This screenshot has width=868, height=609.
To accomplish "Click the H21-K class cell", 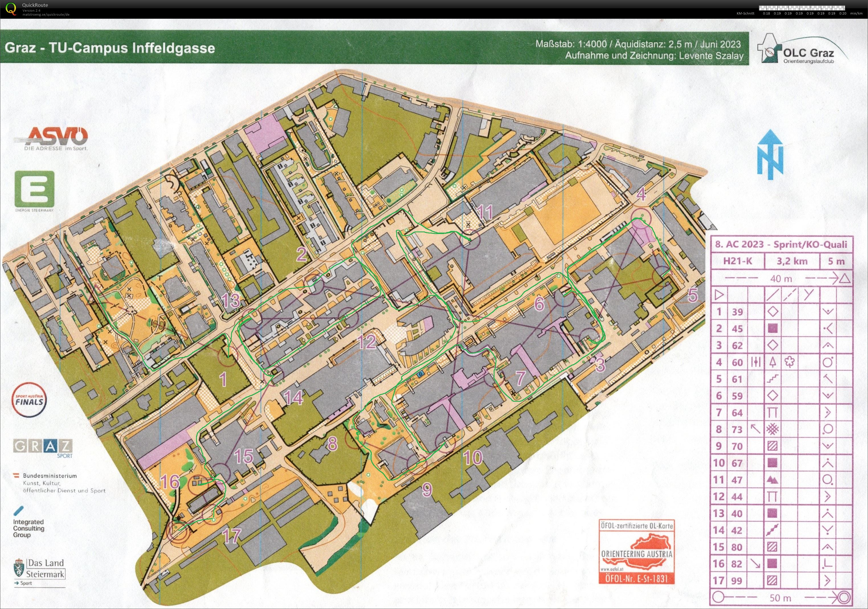I will point(738,261).
